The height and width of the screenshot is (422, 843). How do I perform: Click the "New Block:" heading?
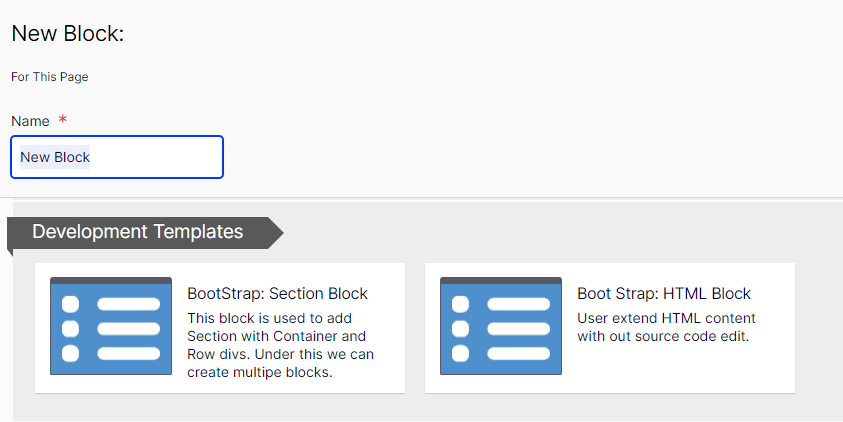pyautogui.click(x=67, y=34)
